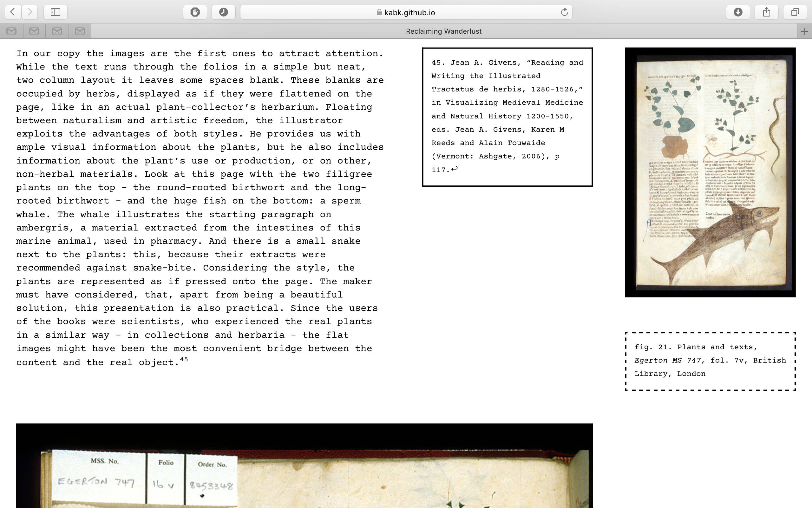
Task: Open the Egerton 747 folio 16v image
Action: (304, 466)
